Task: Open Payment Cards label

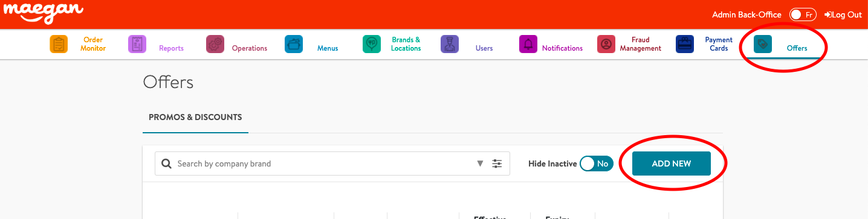Action: (719, 44)
